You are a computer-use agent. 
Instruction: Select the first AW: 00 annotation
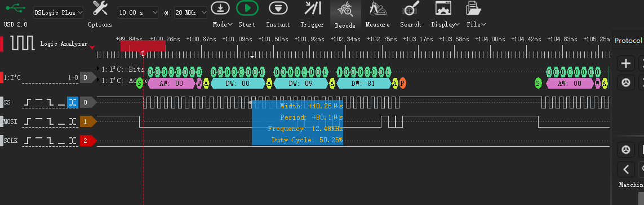[x=171, y=84]
